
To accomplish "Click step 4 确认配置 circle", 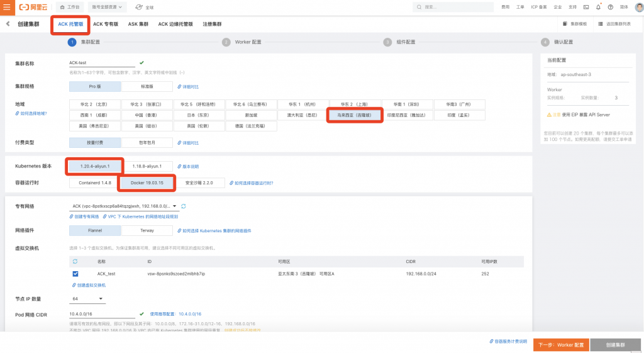I will (x=545, y=42).
